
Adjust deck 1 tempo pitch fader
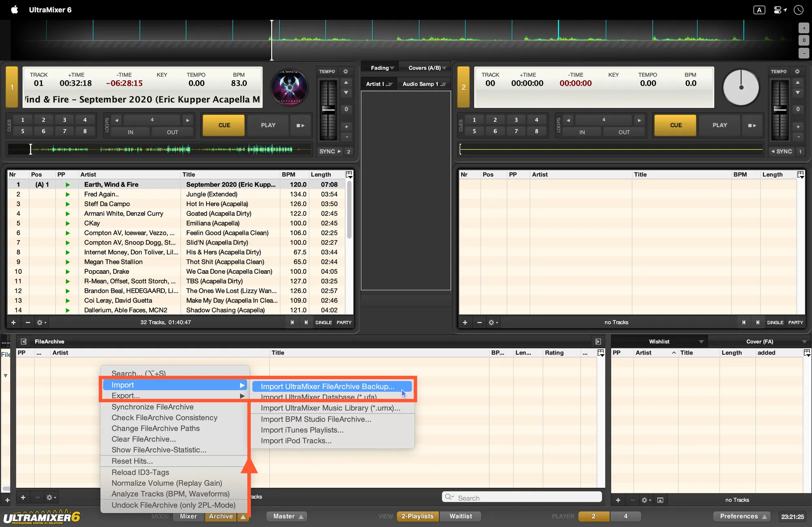click(328, 109)
